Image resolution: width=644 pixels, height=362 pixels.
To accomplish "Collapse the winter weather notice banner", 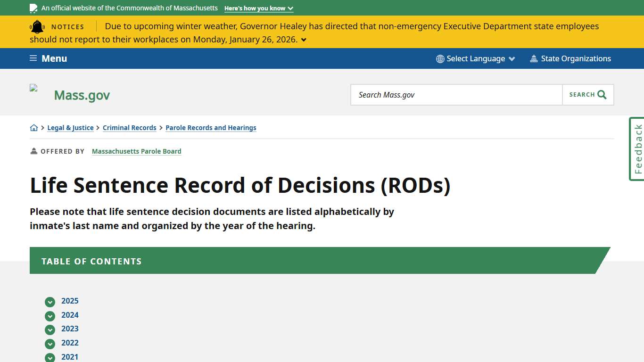I will click(x=303, y=40).
